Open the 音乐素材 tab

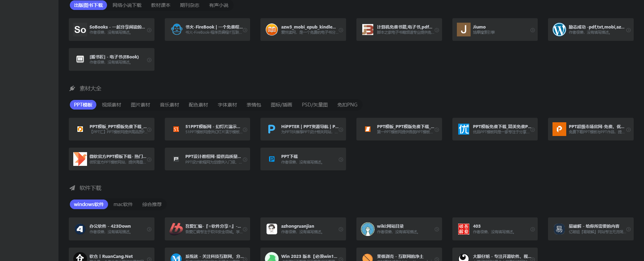pos(169,105)
